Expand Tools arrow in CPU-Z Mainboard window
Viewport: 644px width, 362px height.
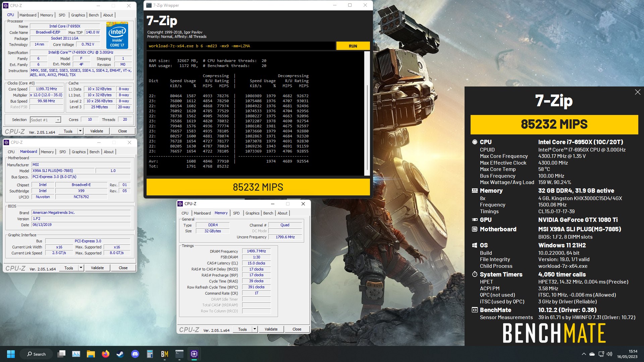81,268
